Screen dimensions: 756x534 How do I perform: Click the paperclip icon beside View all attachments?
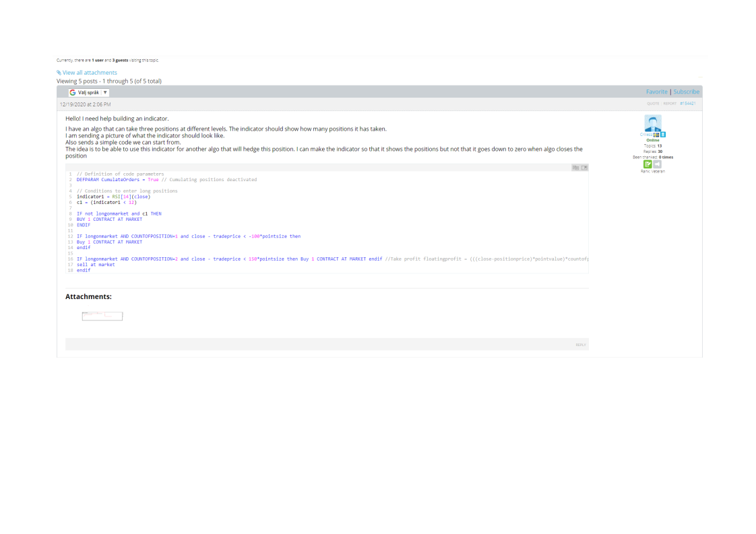(x=59, y=73)
